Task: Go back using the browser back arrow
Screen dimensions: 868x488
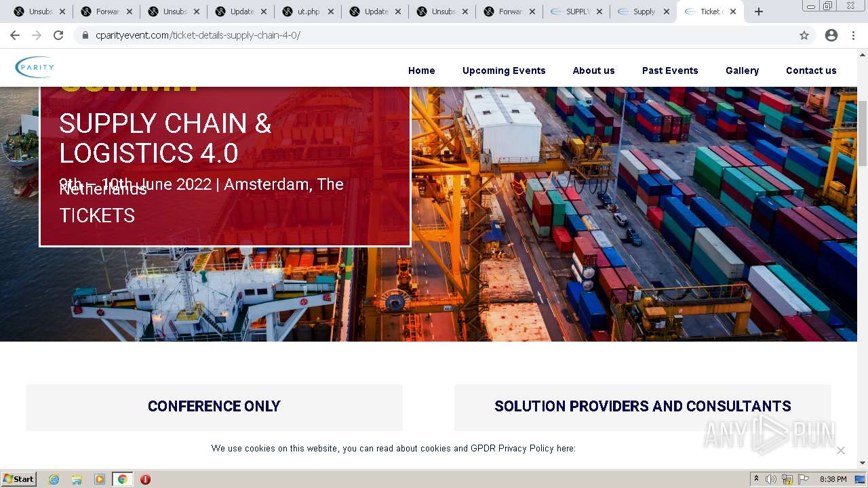Action: pyautogui.click(x=15, y=35)
